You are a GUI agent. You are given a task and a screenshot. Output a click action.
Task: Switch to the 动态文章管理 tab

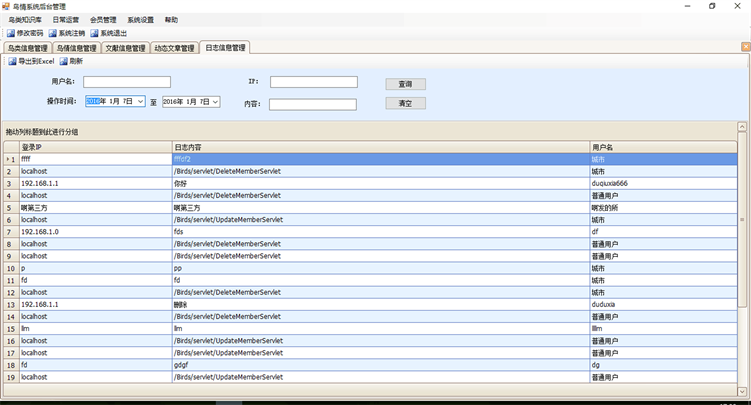pyautogui.click(x=174, y=47)
